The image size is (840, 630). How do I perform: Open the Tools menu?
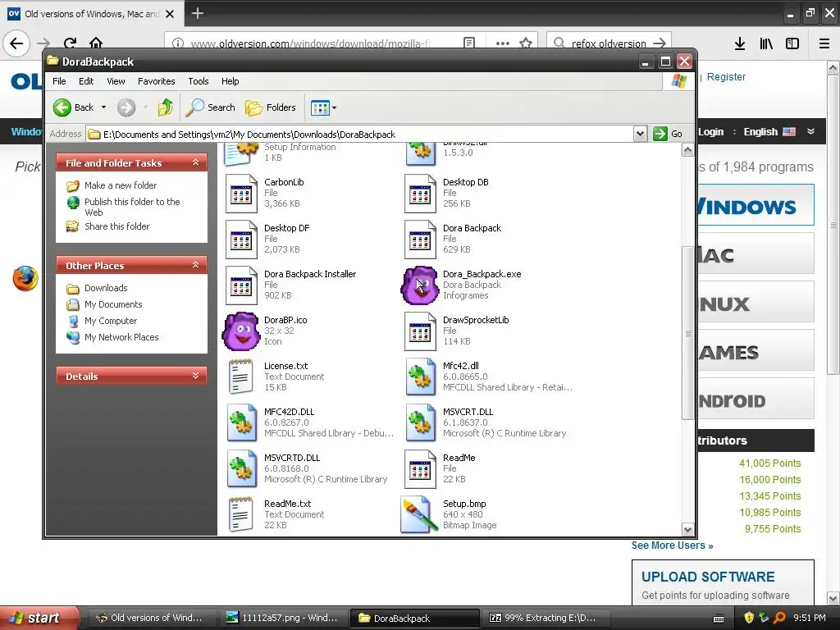tap(199, 81)
